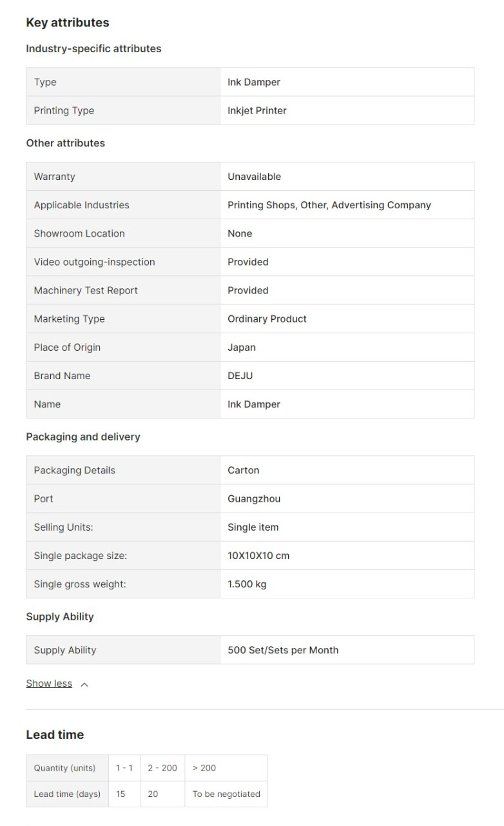Click the 500 Set/Sets per Month value

[x=283, y=650]
